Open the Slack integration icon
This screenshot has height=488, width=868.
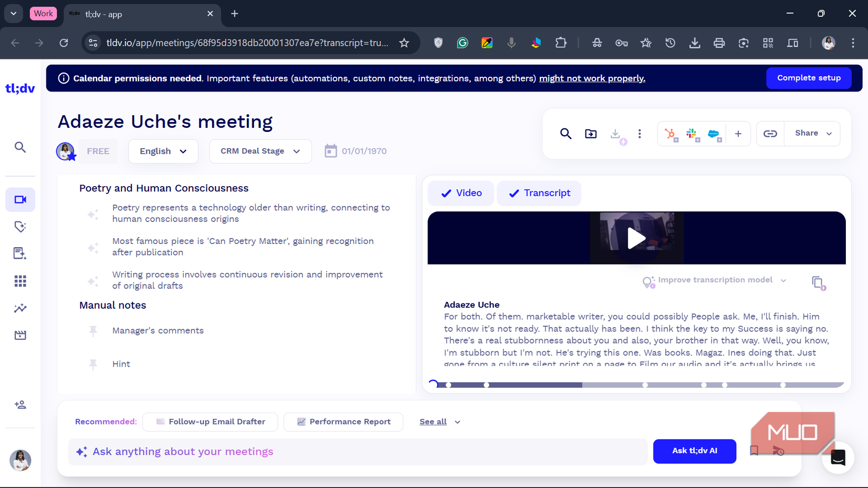[692, 134]
